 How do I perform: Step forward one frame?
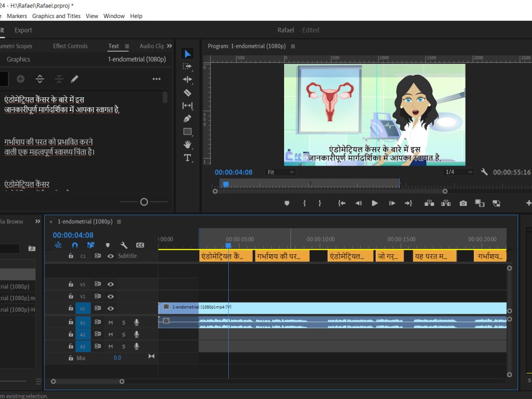click(392, 203)
